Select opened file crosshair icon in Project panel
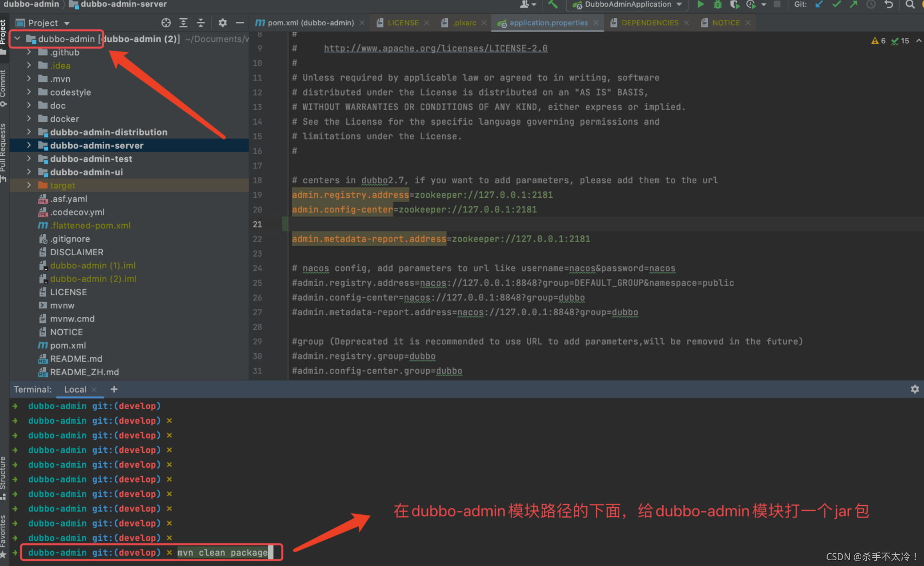This screenshot has height=566, width=924. tap(166, 23)
